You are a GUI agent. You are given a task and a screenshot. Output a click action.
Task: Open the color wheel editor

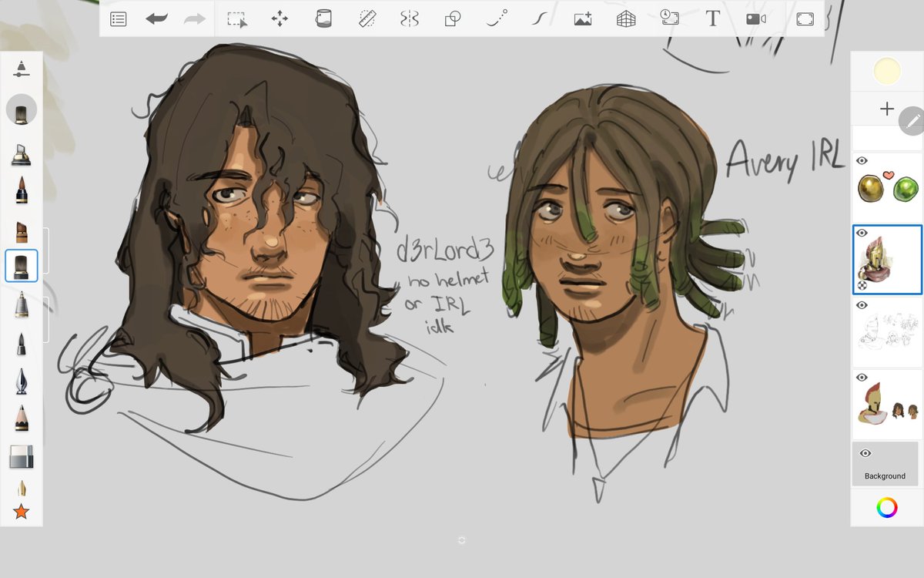887,507
